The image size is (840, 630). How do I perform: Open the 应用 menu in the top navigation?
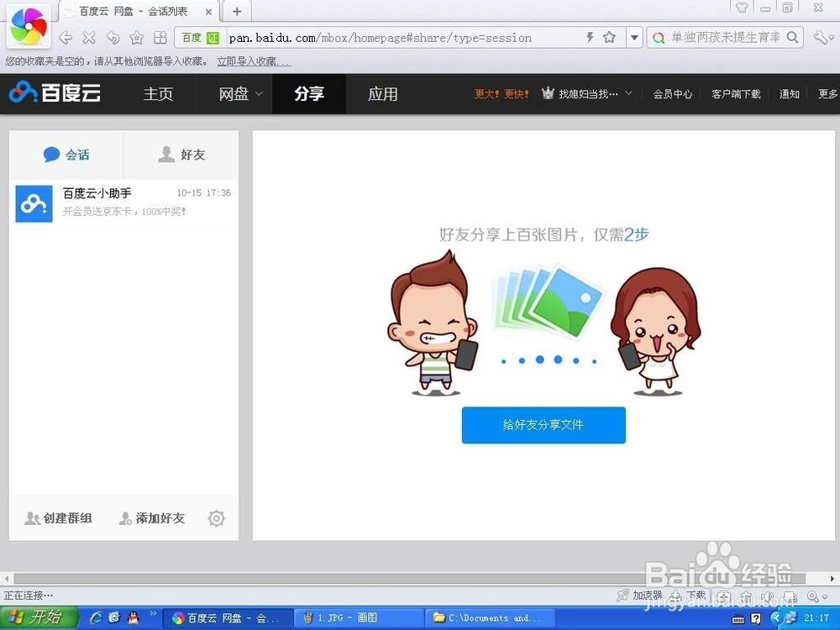tap(383, 93)
